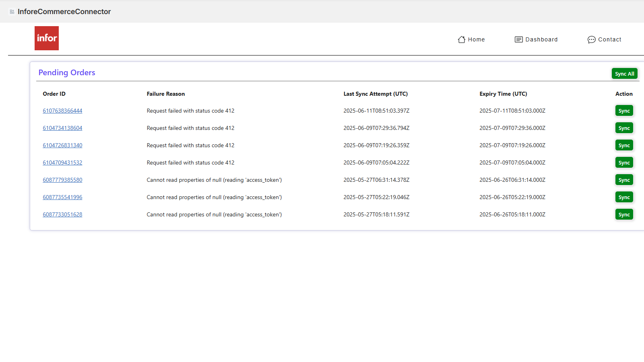Click expiry 2025-07-09T07:29:36.000Z
644x362 pixels.
click(x=512, y=128)
